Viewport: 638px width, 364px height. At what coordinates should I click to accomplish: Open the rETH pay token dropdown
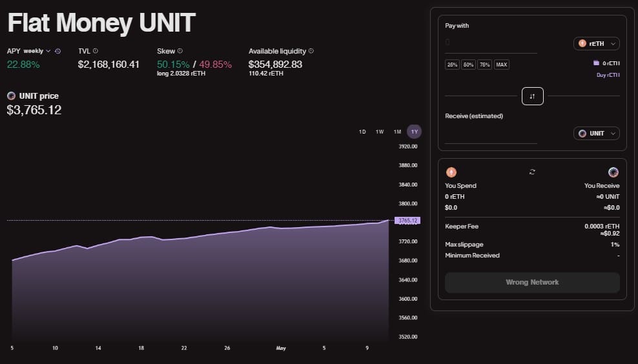[596, 44]
